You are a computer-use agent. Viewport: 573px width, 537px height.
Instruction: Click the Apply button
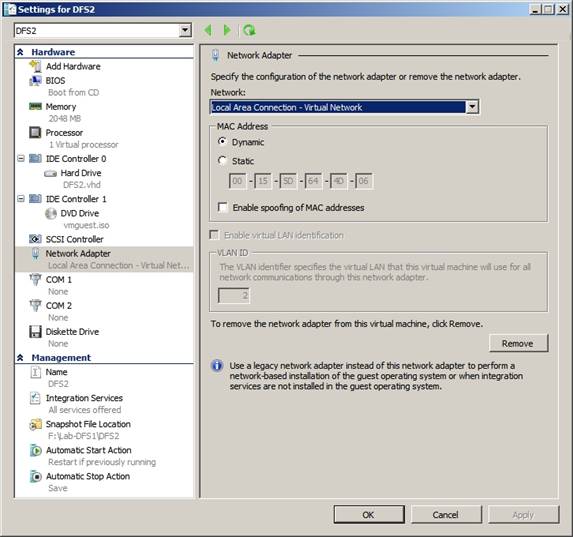click(x=524, y=515)
